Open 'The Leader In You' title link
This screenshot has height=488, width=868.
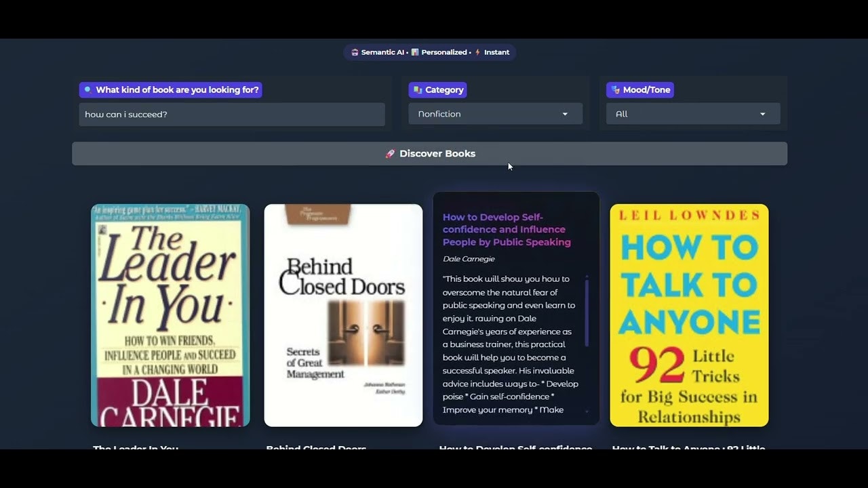[135, 448]
